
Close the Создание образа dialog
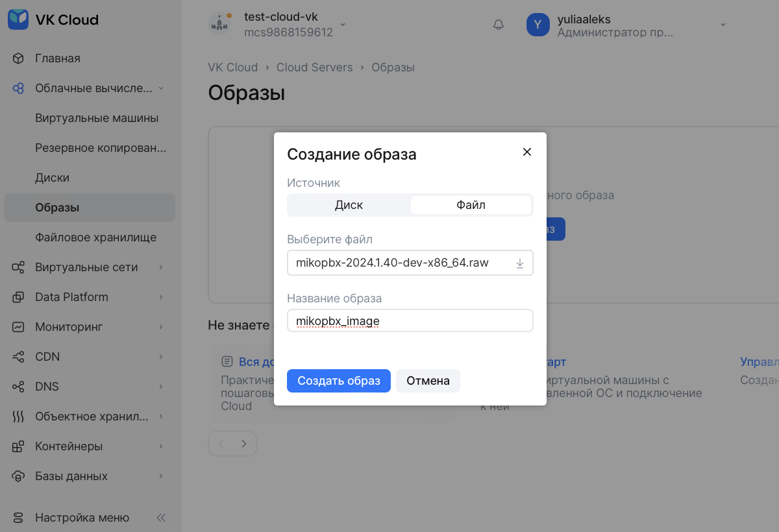click(527, 152)
